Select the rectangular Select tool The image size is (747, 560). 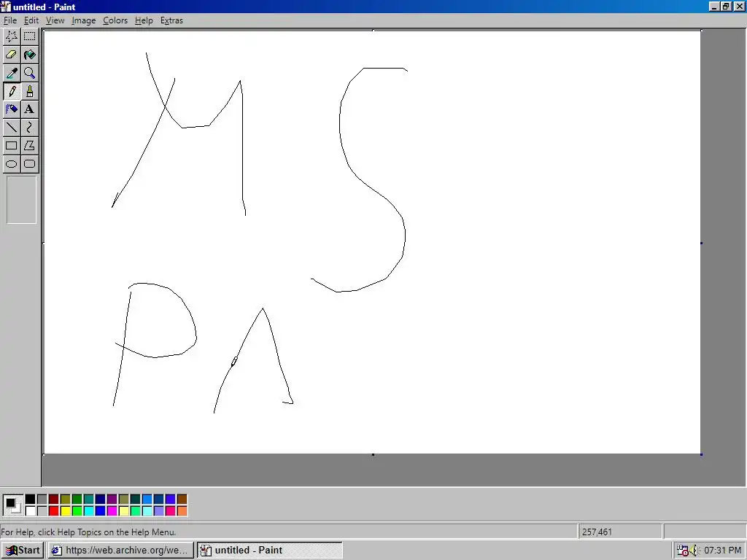point(29,36)
